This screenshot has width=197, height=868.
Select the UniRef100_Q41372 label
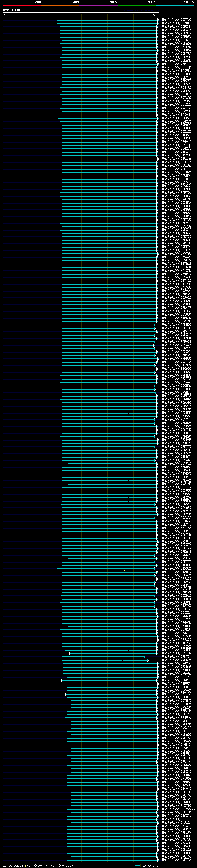[177, 365]
